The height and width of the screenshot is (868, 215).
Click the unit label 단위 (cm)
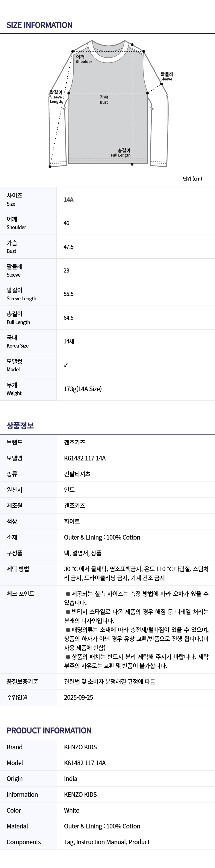pyautogui.click(x=192, y=179)
